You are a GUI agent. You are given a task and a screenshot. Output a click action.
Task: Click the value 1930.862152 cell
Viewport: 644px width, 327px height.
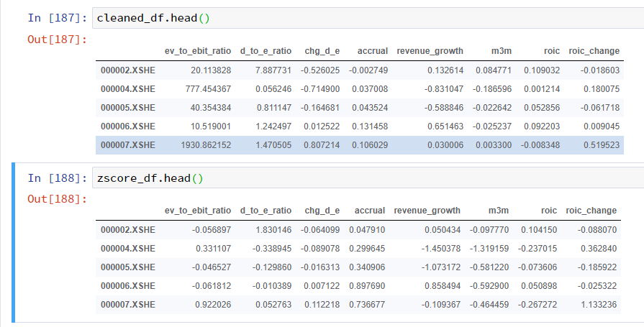[206, 145]
